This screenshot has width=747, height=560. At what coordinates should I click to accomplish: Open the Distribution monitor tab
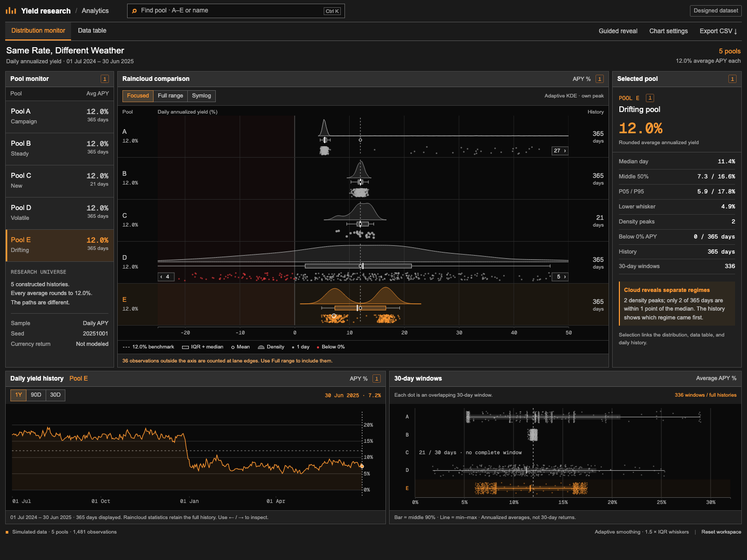(38, 31)
